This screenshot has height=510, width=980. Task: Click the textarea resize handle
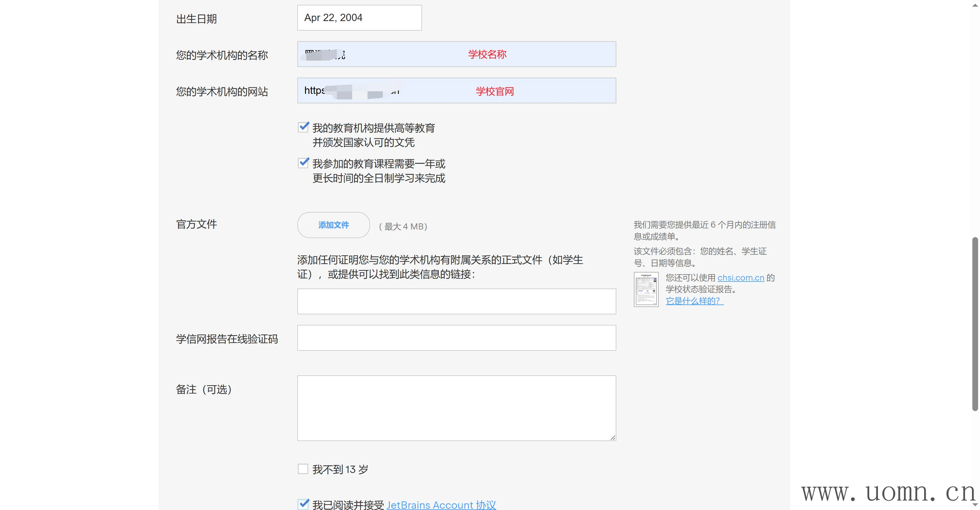pos(612,438)
